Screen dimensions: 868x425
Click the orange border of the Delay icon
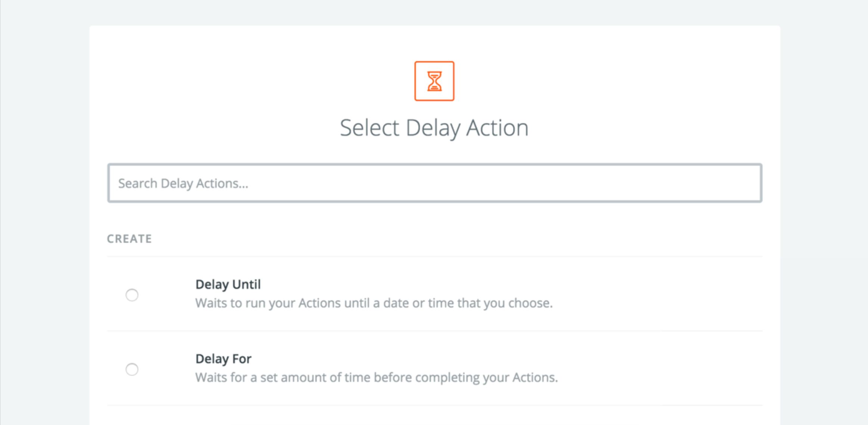coord(416,81)
